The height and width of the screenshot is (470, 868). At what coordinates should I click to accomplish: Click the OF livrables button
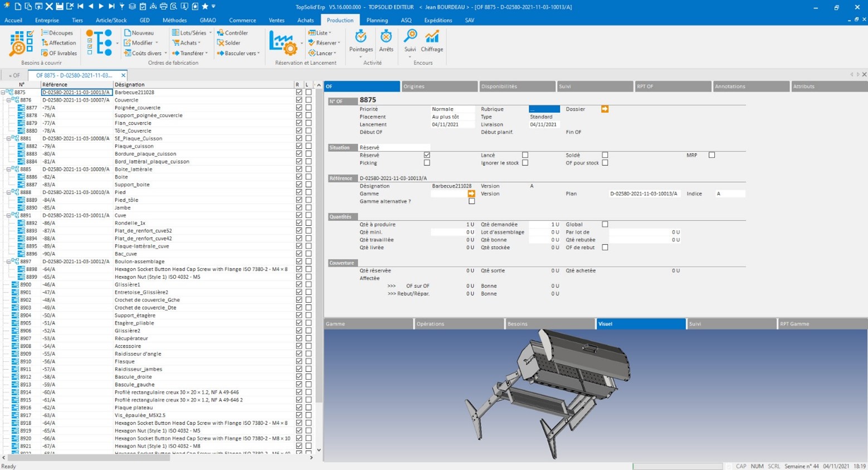[59, 54]
